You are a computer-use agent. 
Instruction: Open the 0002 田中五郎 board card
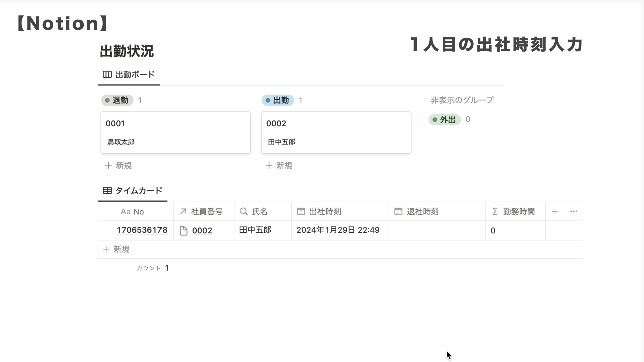pos(336,132)
